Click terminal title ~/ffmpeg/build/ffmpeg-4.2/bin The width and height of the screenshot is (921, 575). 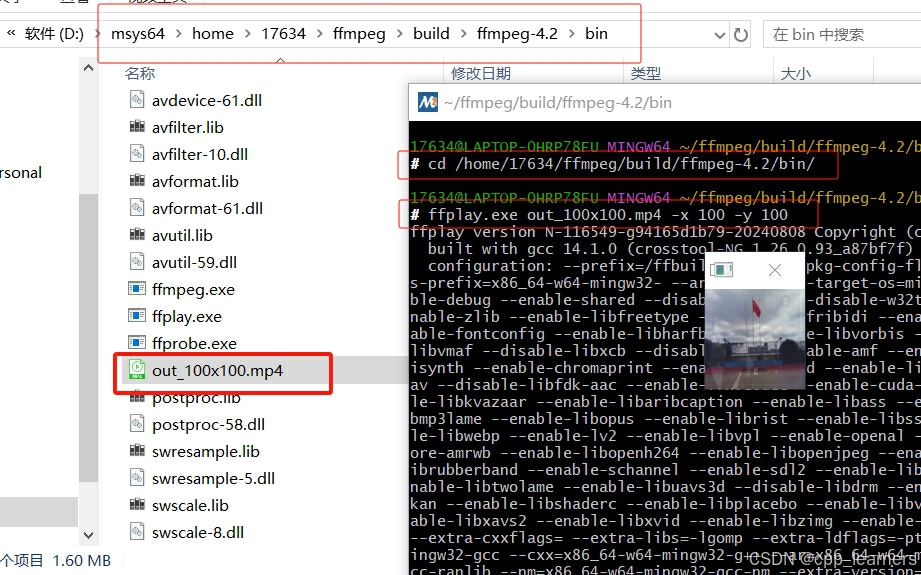pyautogui.click(x=558, y=103)
